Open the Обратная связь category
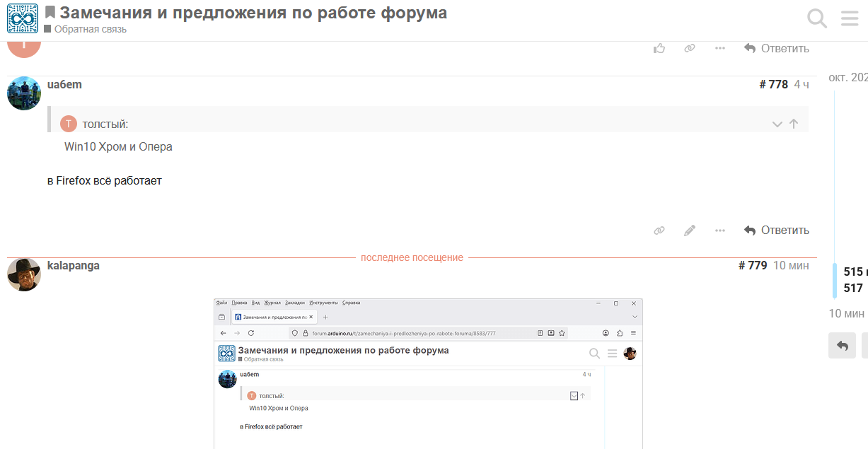 pos(90,29)
